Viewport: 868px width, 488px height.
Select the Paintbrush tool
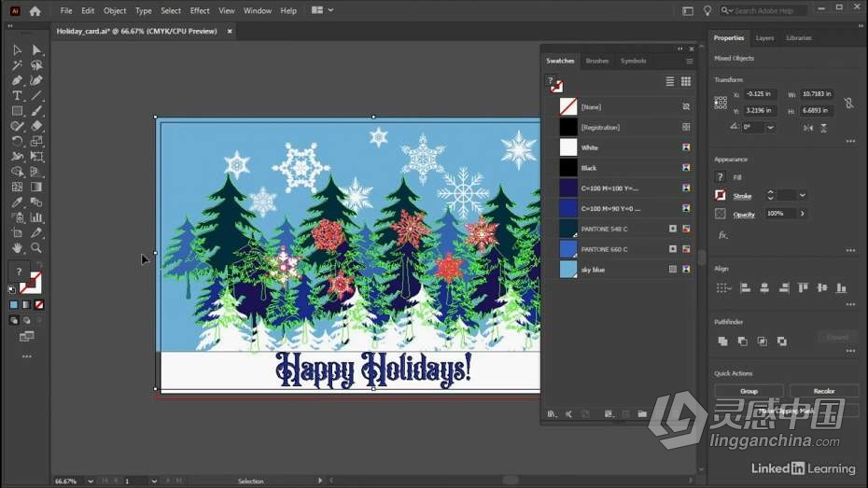(36, 111)
